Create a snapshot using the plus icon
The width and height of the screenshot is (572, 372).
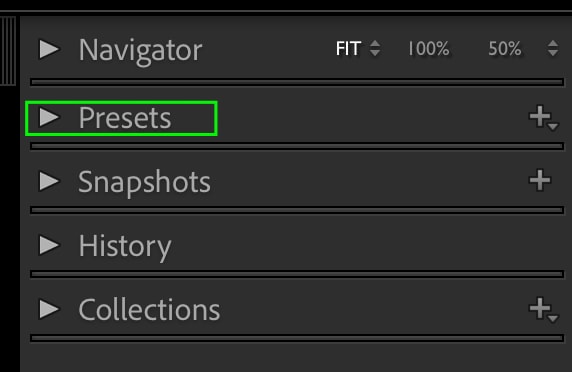(540, 180)
